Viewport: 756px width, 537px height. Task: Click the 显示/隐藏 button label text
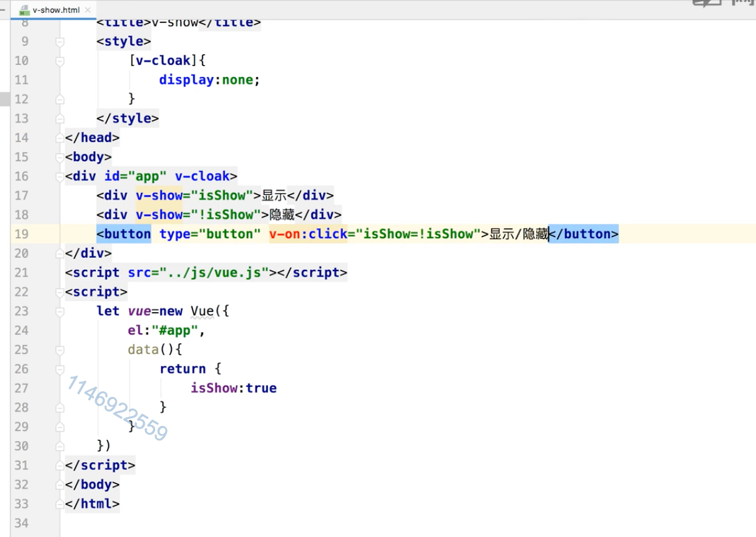click(519, 234)
